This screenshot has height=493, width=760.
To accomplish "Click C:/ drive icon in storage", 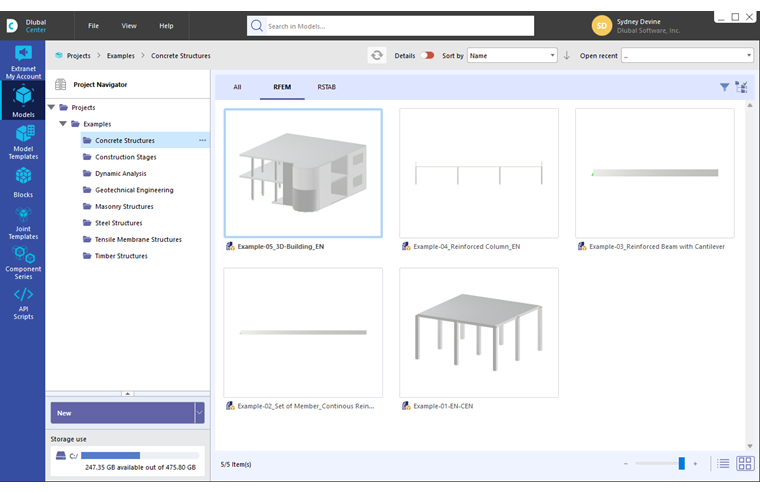I will 61,455.
